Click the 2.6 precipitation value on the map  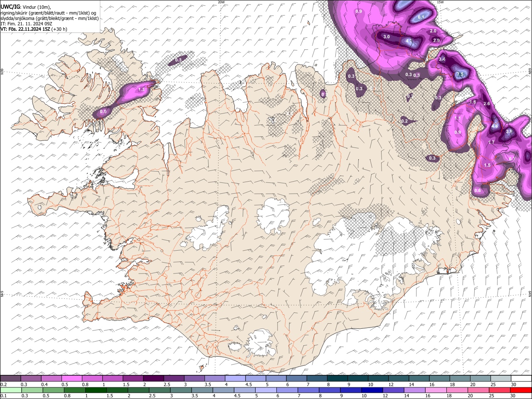tap(487, 104)
